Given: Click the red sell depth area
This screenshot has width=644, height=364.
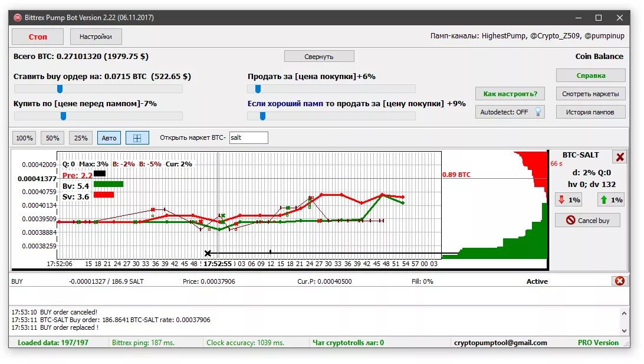Looking at the screenshot, I should [536, 166].
